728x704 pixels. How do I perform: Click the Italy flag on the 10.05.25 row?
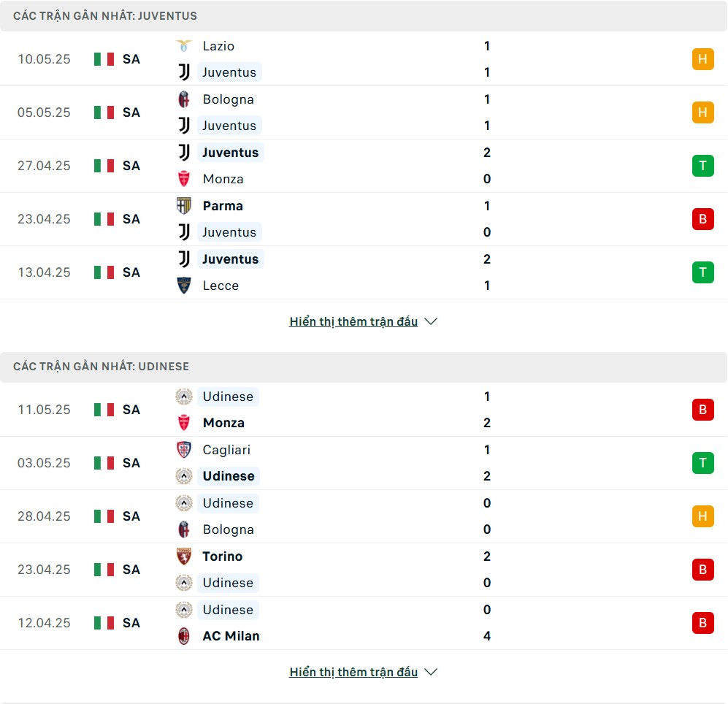click(x=104, y=59)
